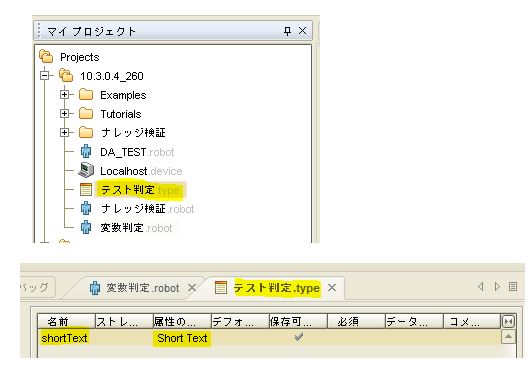This screenshot has height=367, width=531.
Task: Click the 変数判定.robot robot icon in the tree
Action: pos(86,227)
